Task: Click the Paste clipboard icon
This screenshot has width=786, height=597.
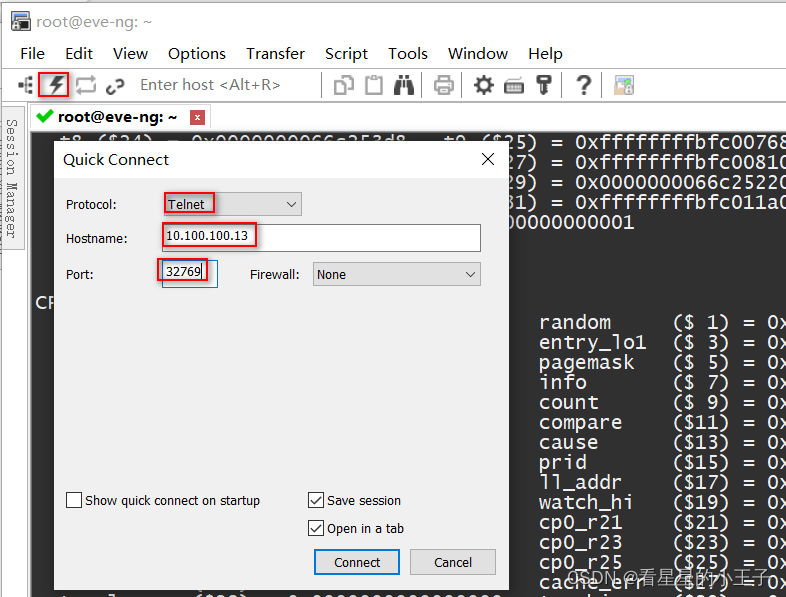Action: pyautogui.click(x=374, y=85)
